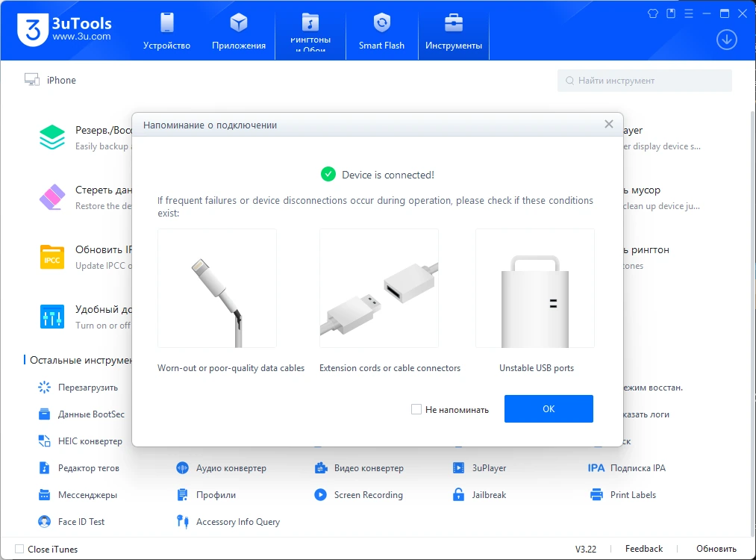Click the vertical scrollbar on the right
The width and height of the screenshot is (756, 560).
pos(753,323)
